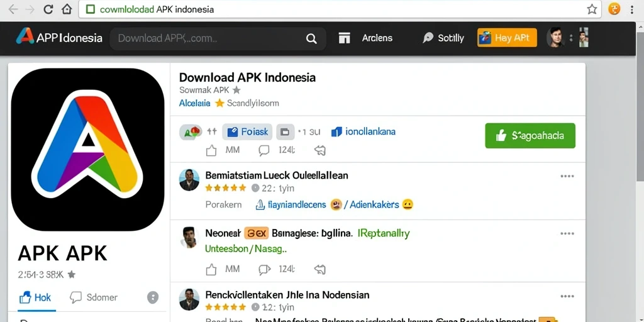Viewport: 644px width, 322px height.
Task: Bookmark this page with the star icon
Action: (x=592, y=9)
